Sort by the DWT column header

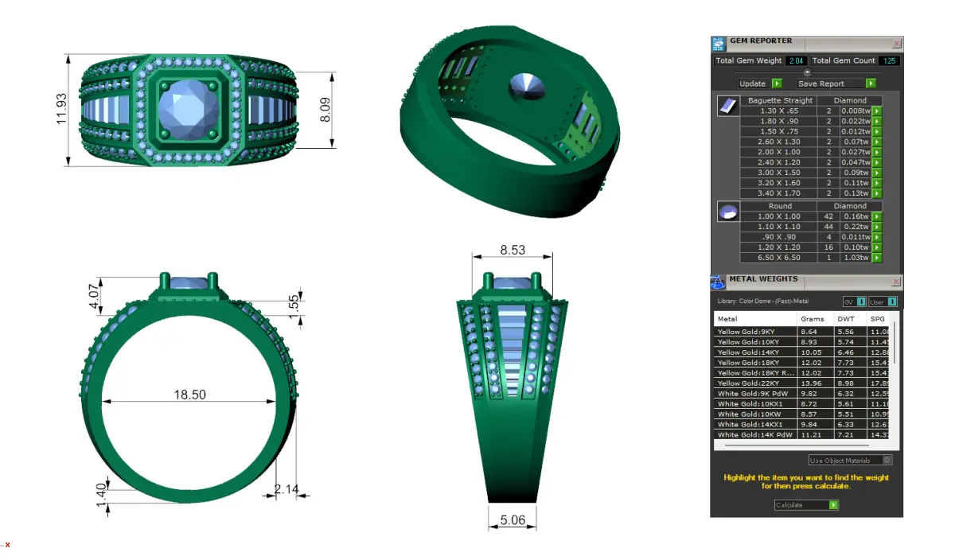(851, 319)
